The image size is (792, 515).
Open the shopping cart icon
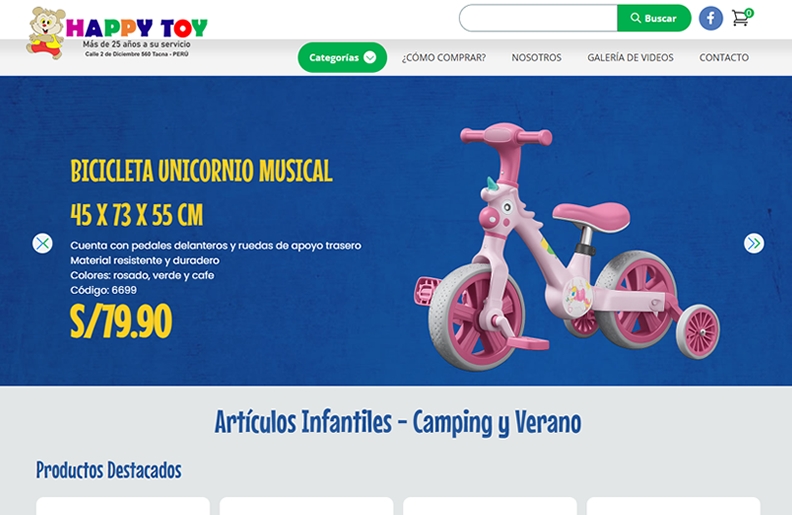coord(740,19)
